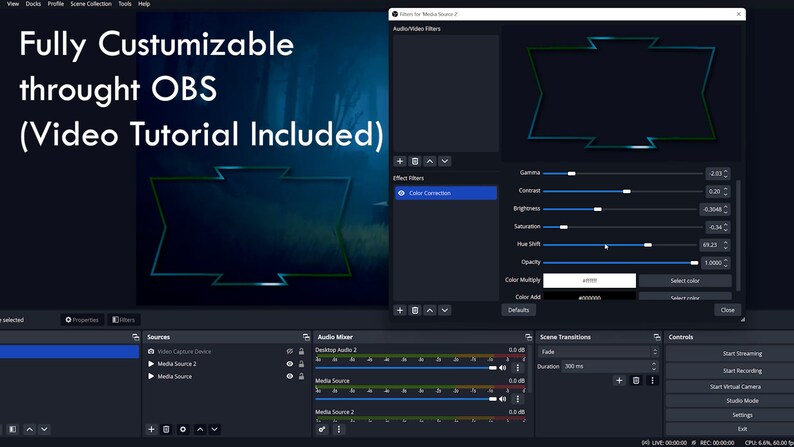Click Select color for Color Multiply
Screen dimensions: 794x447
click(685, 280)
